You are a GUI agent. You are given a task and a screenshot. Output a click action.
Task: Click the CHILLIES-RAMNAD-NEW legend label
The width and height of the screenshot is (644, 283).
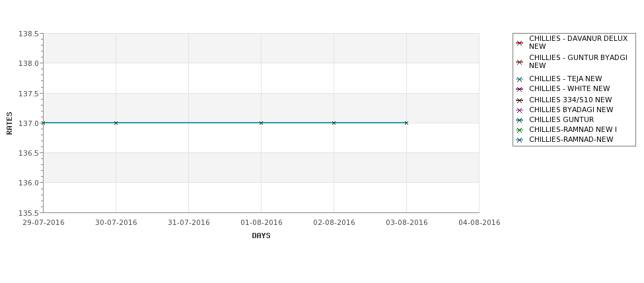point(571,139)
